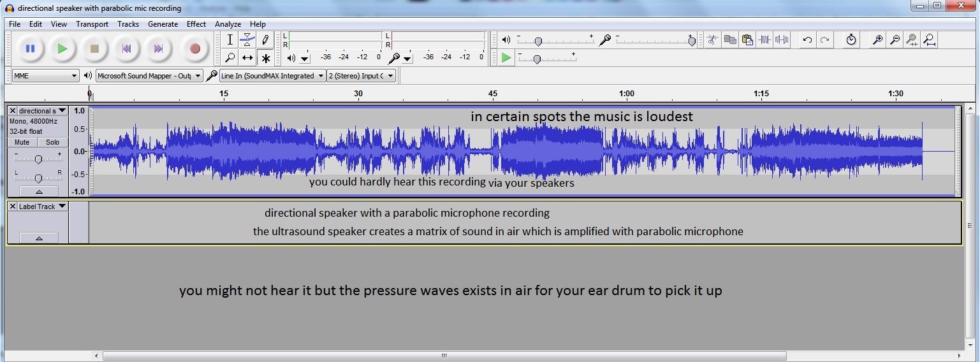Click the Silence audio icon

click(782, 40)
